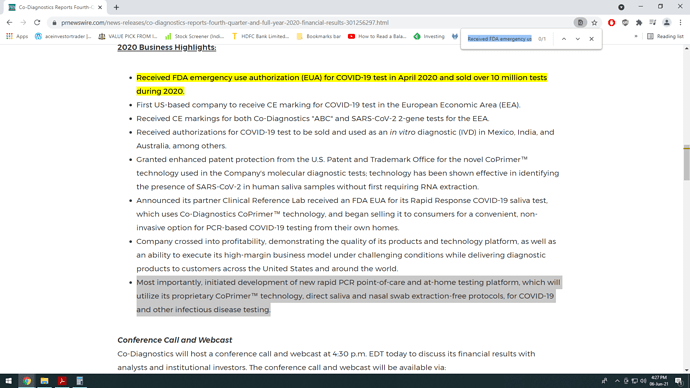Click the 'Conference Call and Webcast' heading
Image resolution: width=690 pixels, height=388 pixels.
[x=174, y=340]
